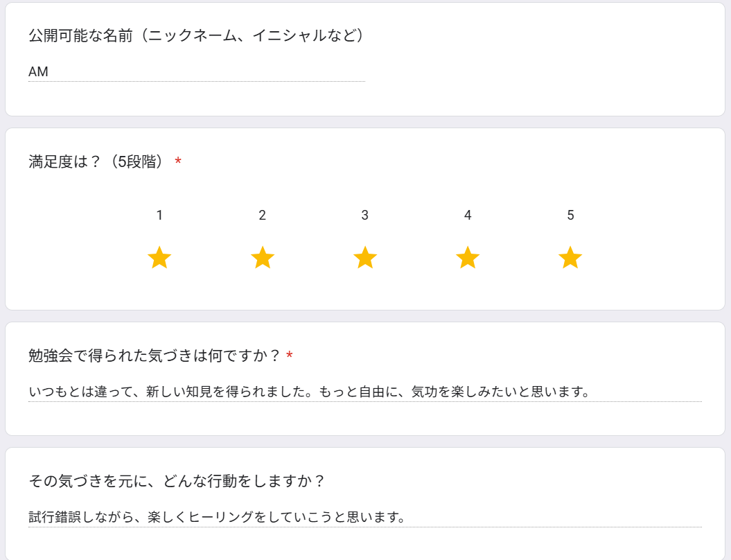This screenshot has height=560, width=731.
Task: Click the 勉強会で得られた気づき answer field
Action: 365,392
